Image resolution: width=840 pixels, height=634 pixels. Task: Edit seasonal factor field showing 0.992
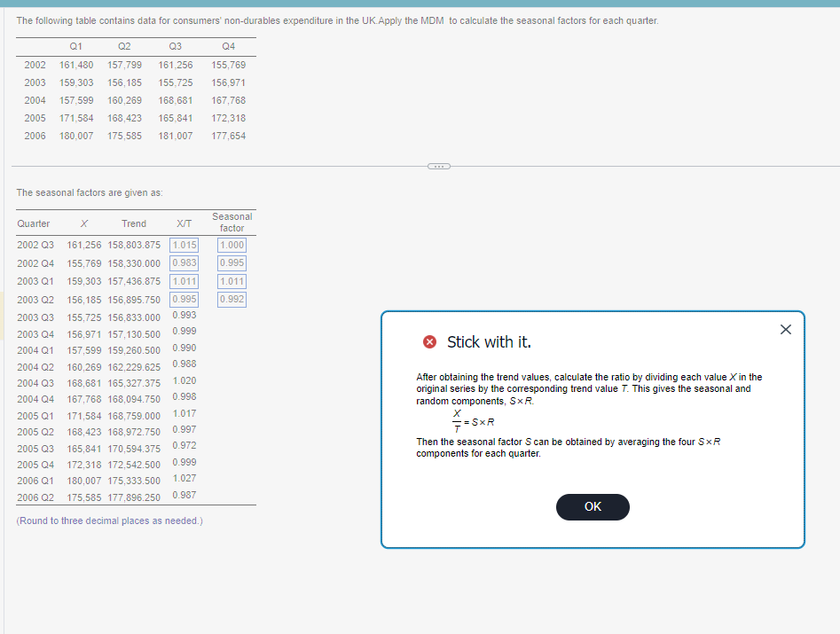[232, 300]
